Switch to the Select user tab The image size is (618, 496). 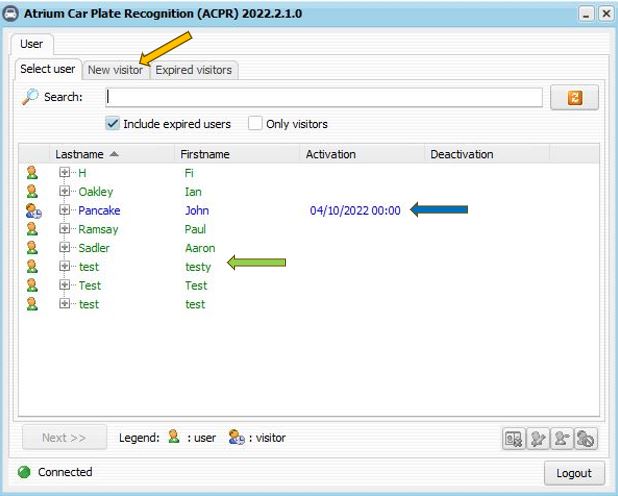click(x=48, y=69)
